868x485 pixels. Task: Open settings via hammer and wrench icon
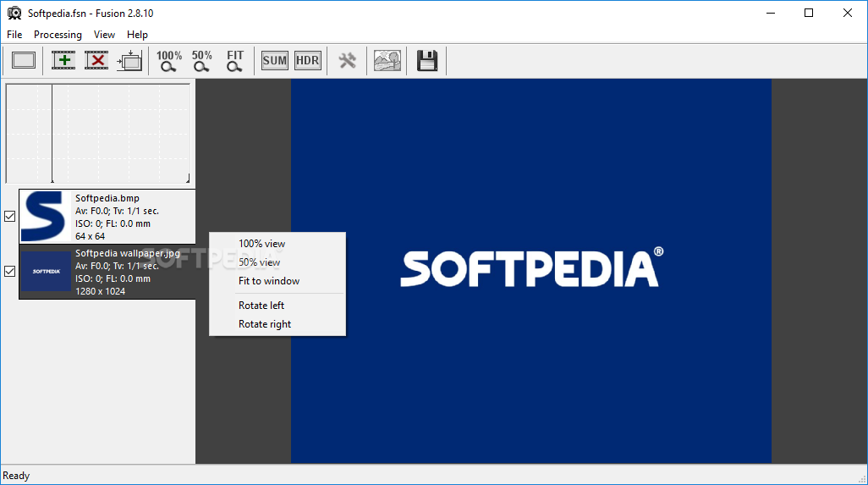tap(348, 60)
